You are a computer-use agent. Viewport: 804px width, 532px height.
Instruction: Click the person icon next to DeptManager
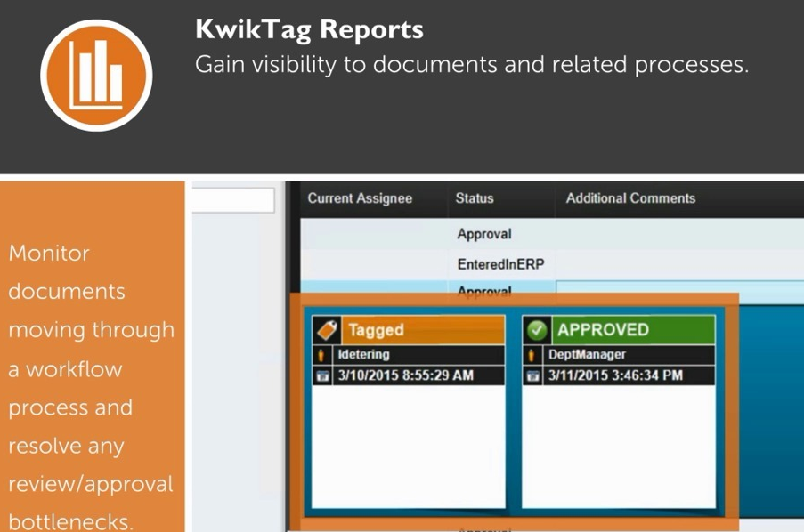click(x=532, y=355)
